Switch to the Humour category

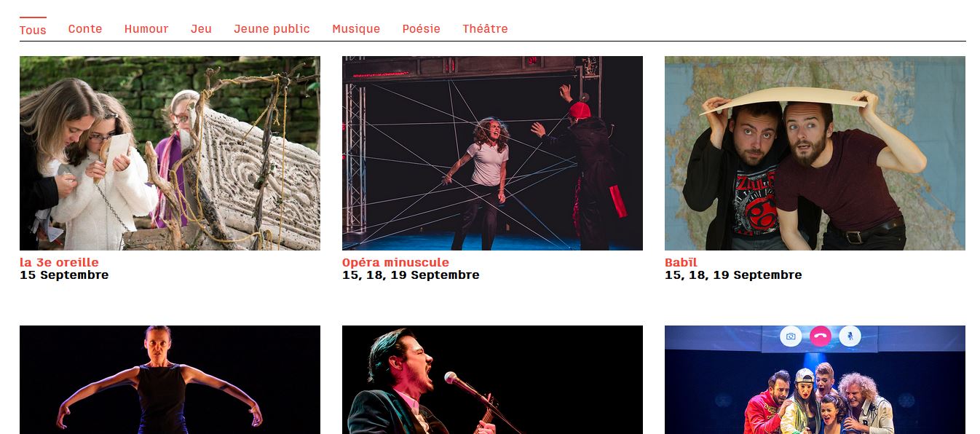click(x=146, y=29)
